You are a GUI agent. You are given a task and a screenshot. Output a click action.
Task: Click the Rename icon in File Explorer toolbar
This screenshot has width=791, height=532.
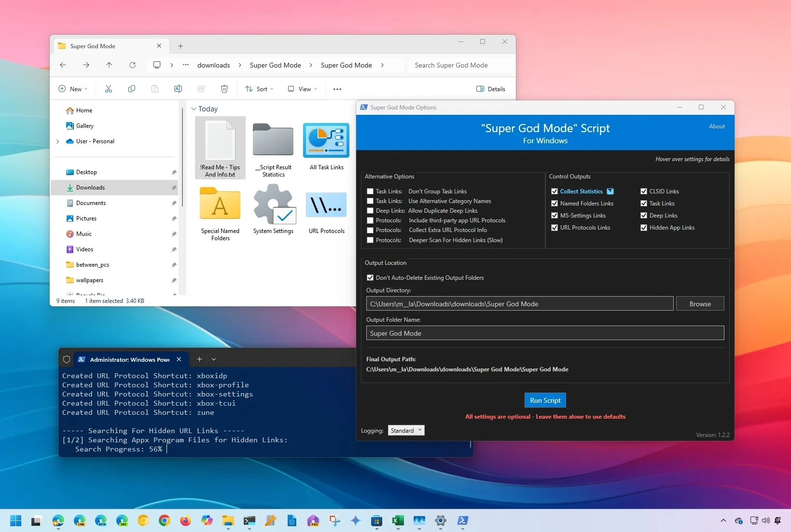pos(178,89)
